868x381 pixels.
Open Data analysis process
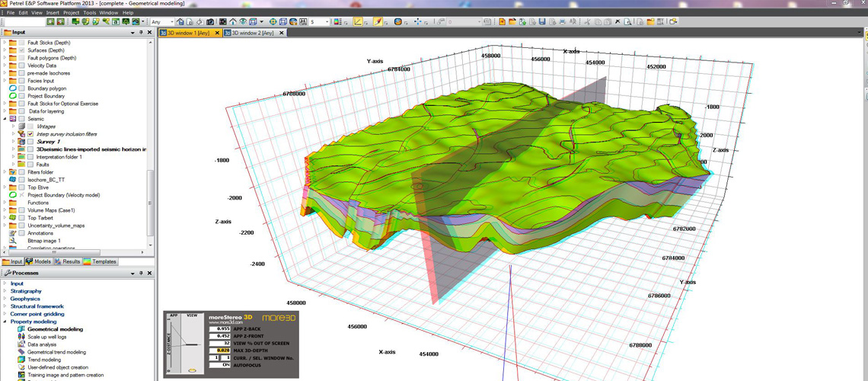[x=42, y=344]
